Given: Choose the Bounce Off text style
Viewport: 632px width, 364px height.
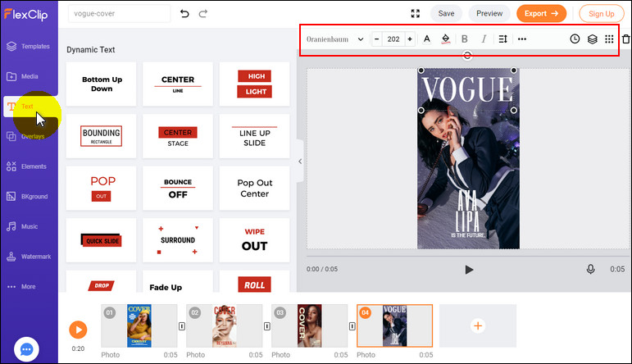Looking at the screenshot, I should pos(178,189).
